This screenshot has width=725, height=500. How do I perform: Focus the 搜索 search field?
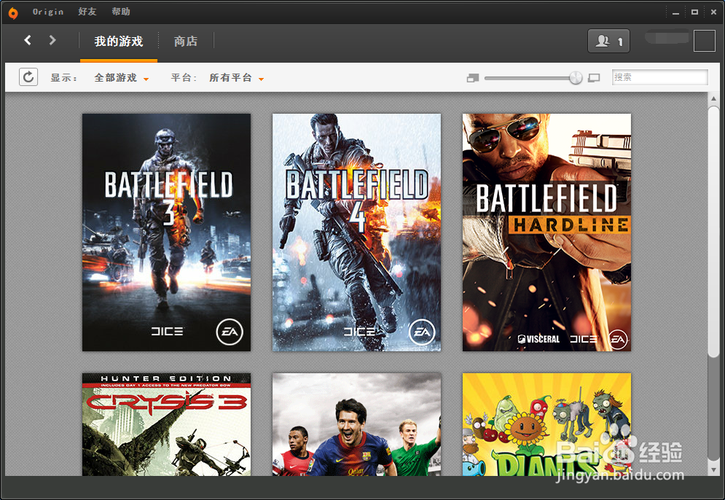click(x=659, y=77)
